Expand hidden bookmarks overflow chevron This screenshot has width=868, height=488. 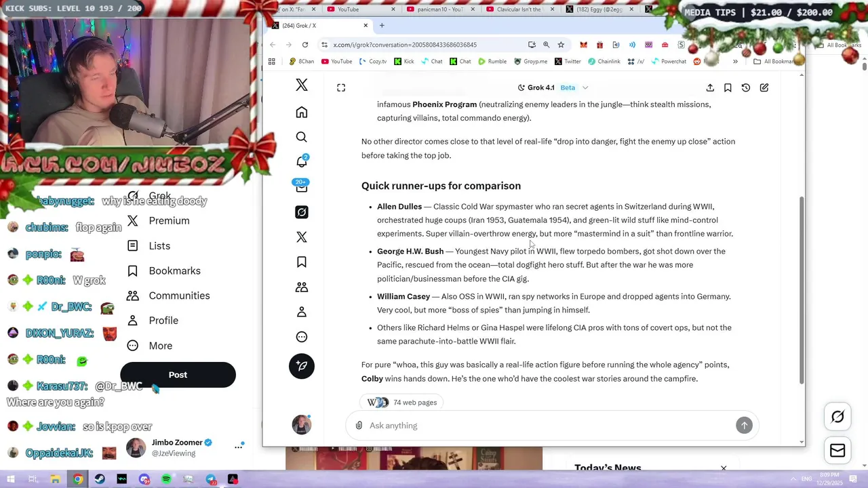pyautogui.click(x=735, y=61)
